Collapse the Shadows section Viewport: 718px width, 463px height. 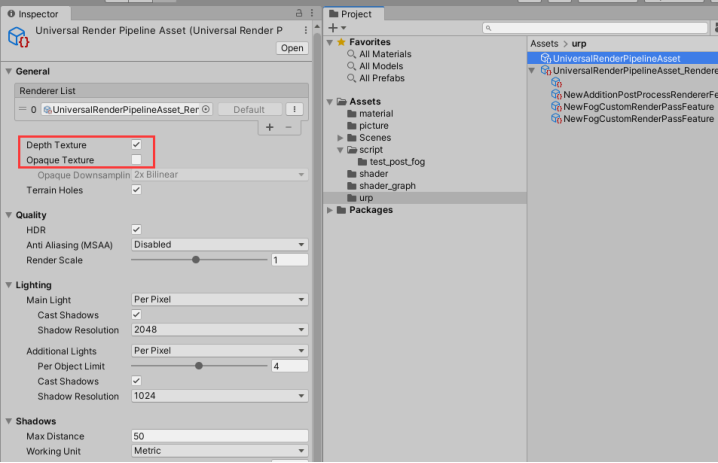[9, 421]
